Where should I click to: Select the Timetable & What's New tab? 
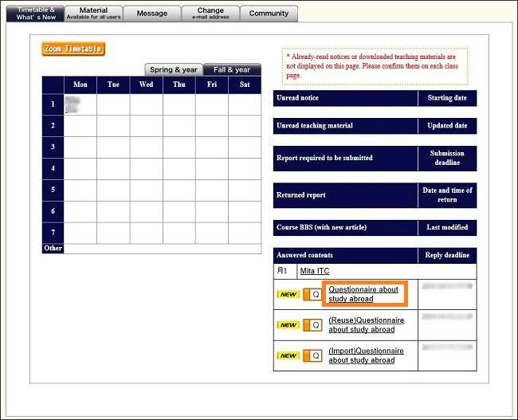(35, 13)
